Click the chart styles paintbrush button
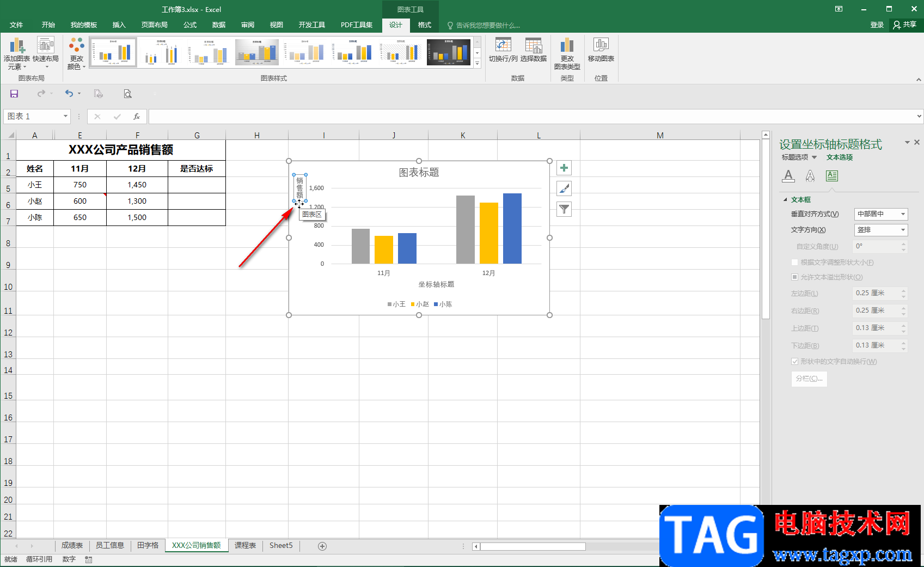This screenshot has height=567, width=924. pyautogui.click(x=564, y=188)
